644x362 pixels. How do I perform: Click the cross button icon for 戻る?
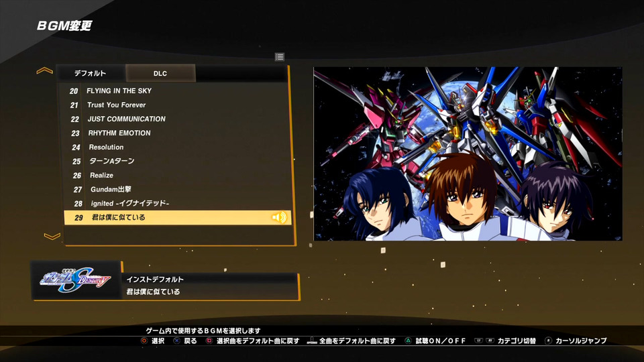[176, 341]
